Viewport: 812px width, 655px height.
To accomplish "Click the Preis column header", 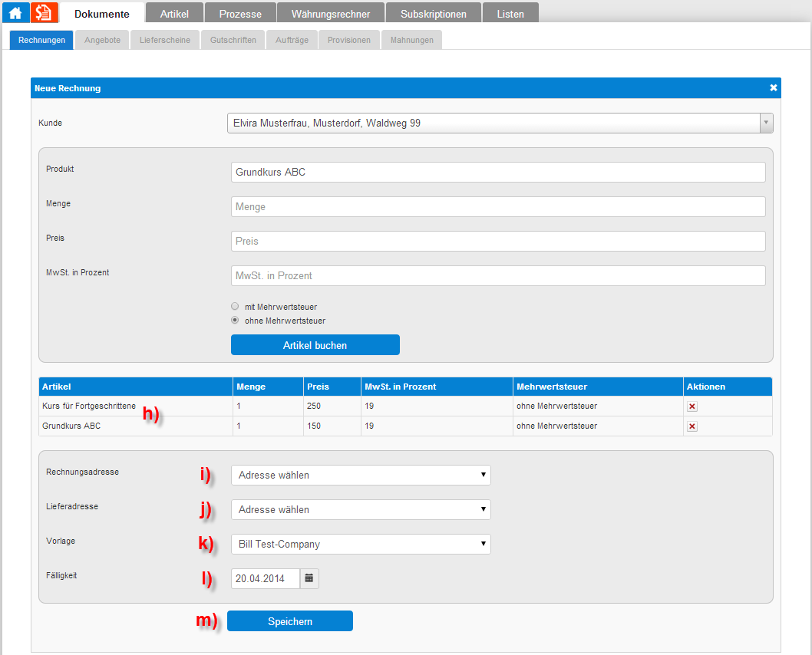I will (x=332, y=387).
